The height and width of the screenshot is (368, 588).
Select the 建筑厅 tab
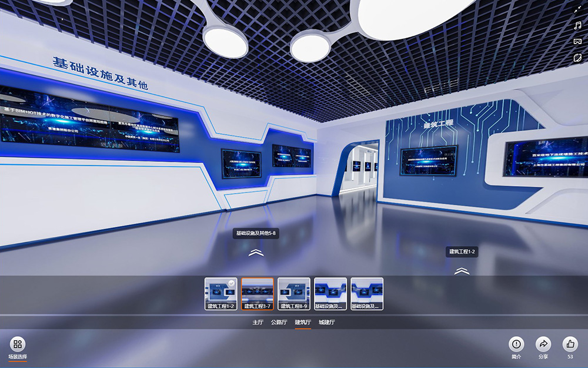pyautogui.click(x=303, y=323)
